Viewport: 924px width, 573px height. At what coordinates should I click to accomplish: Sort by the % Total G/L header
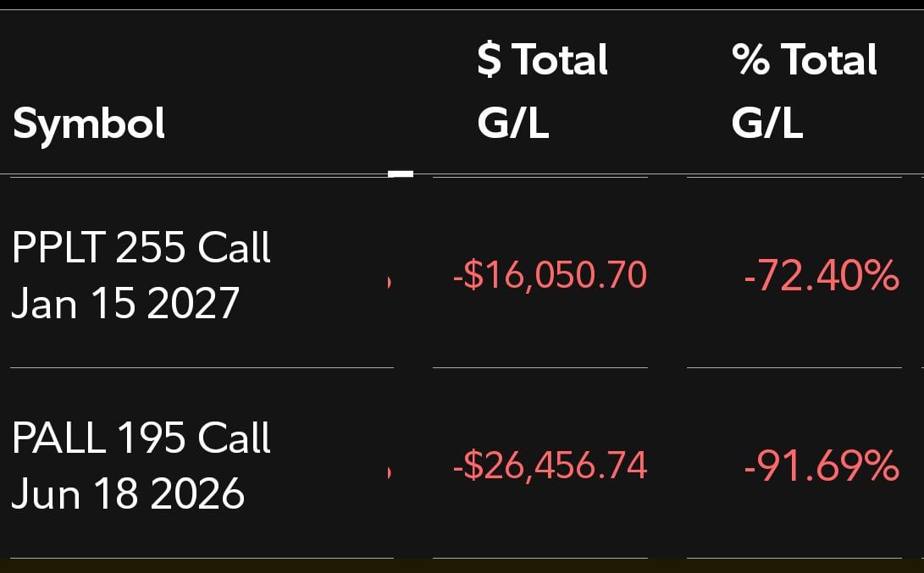804,91
